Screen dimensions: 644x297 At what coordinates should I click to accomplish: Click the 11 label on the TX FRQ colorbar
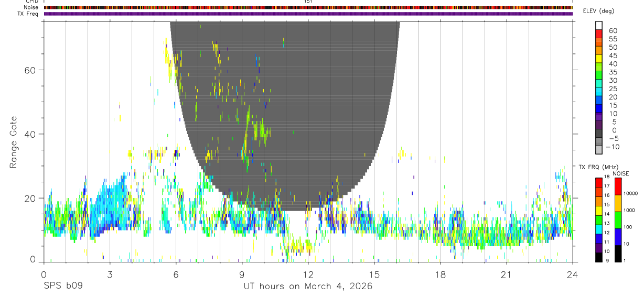[607, 242]
